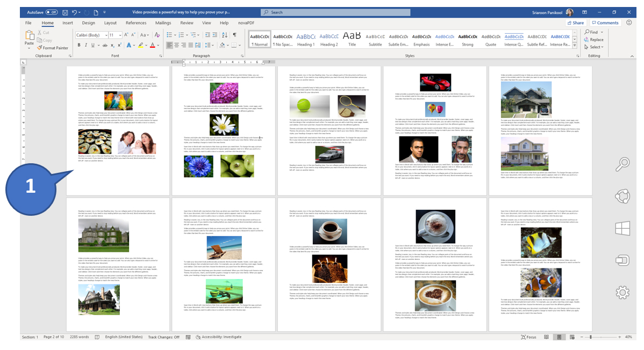The image size is (644, 350).
Task: Increase font size with Grow Font
Action: coord(126,35)
